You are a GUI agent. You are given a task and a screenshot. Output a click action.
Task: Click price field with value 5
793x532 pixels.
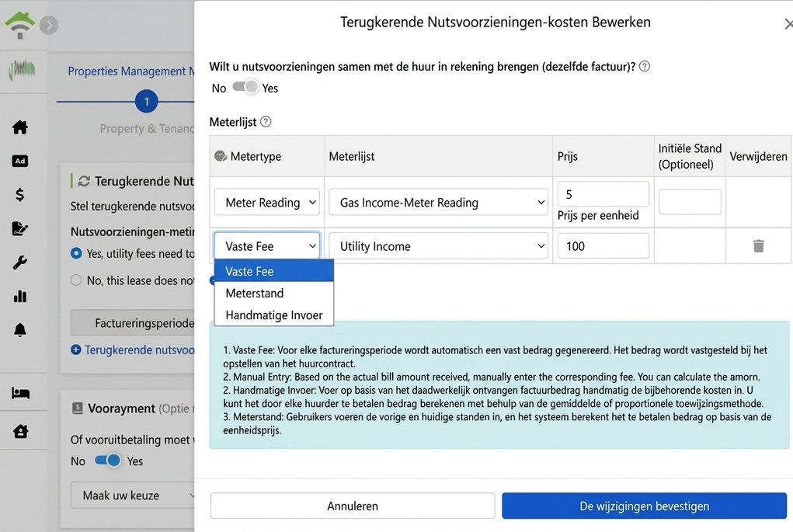(603, 194)
